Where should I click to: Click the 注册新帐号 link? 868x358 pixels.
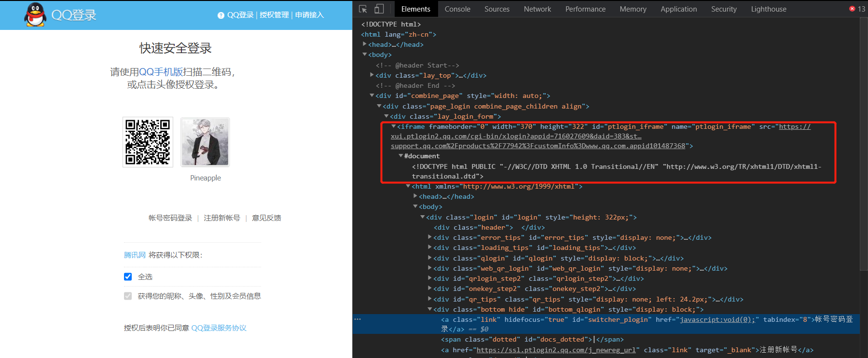(x=222, y=218)
